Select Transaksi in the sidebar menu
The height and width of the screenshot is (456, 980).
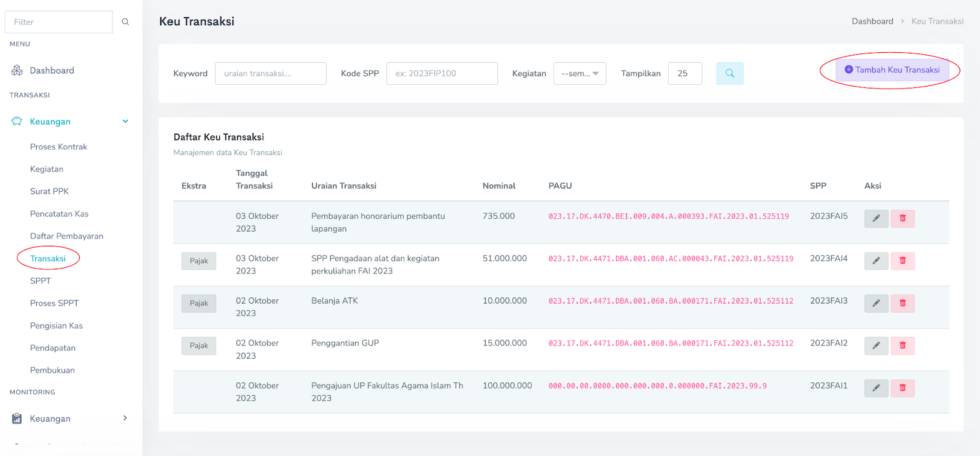tap(48, 259)
